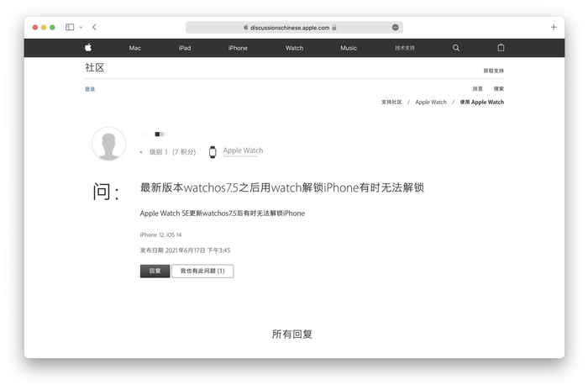
Task: Open the Watch menu item
Action: coord(294,48)
